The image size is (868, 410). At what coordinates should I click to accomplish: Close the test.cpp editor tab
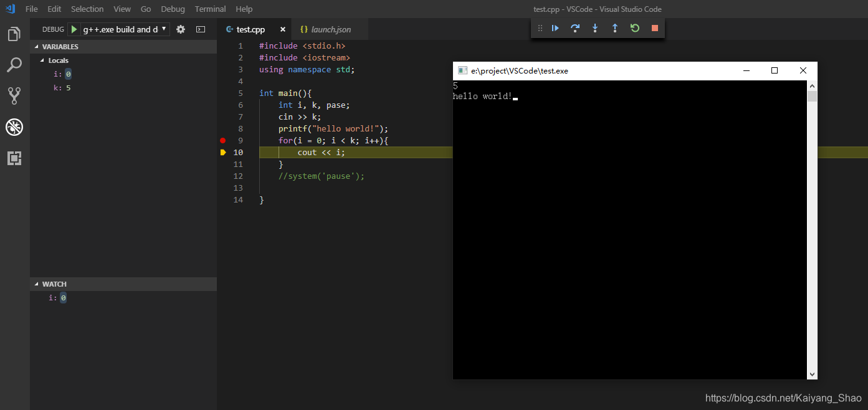tap(282, 29)
